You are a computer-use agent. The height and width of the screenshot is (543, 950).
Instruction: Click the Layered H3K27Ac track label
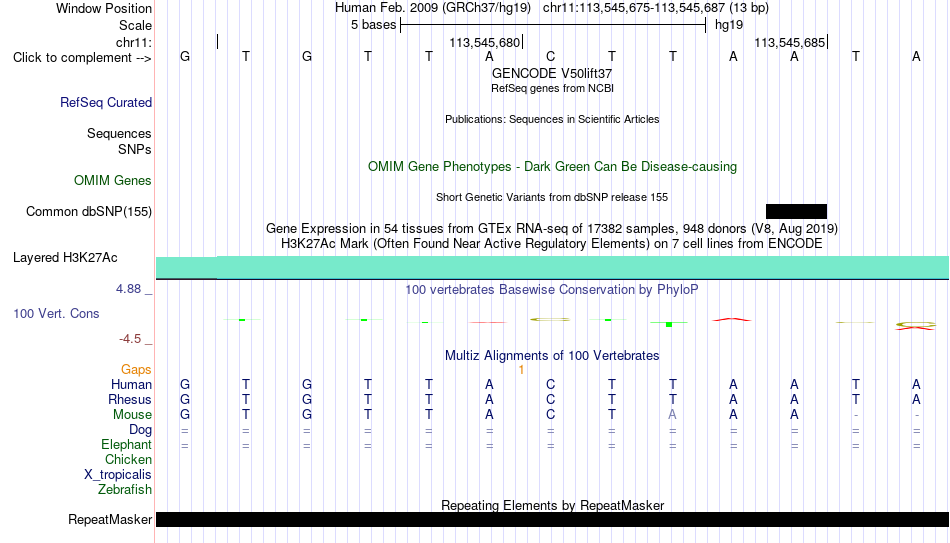coord(65,258)
